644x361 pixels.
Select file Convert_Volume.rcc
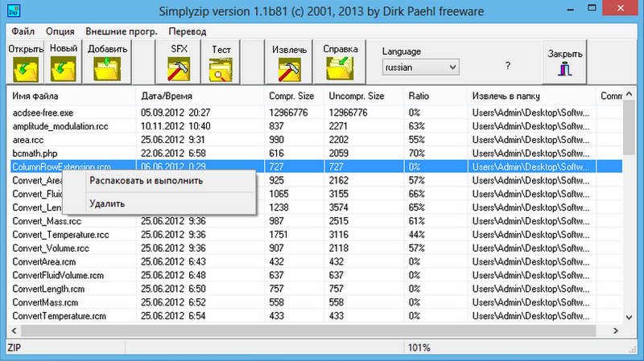(51, 248)
